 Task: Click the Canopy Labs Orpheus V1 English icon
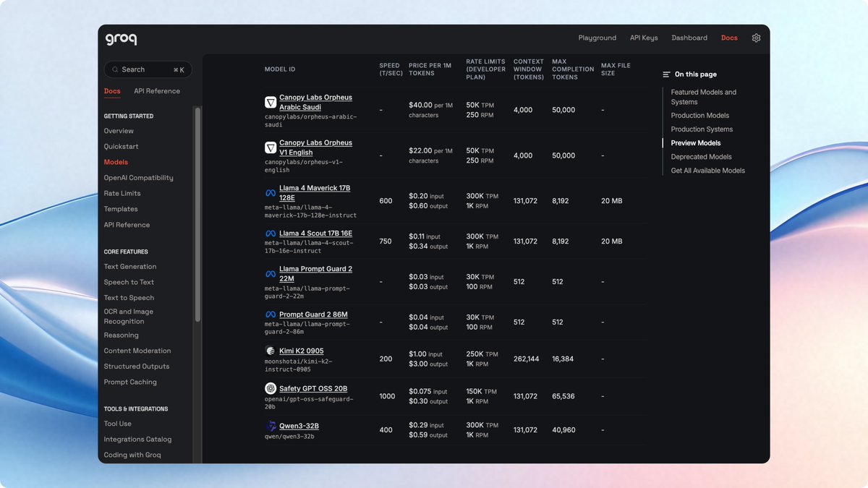(x=271, y=148)
